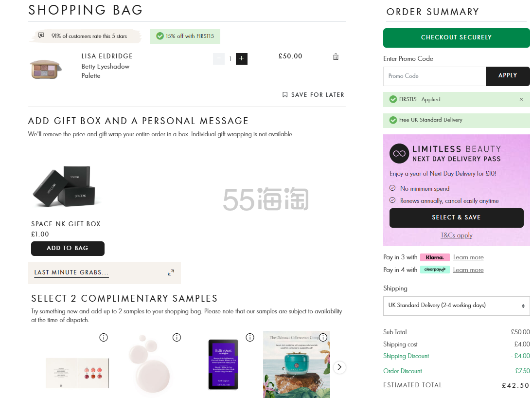532x398 pixels.
Task: Click Checkout Securely button
Action: 456,37
